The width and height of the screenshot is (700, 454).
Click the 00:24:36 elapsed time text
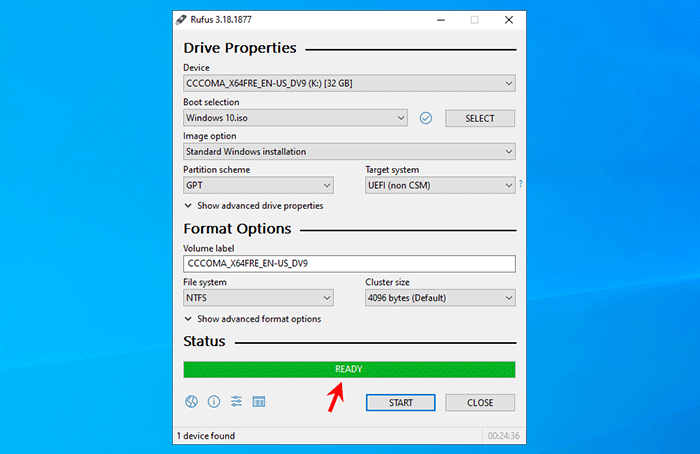pos(504,436)
